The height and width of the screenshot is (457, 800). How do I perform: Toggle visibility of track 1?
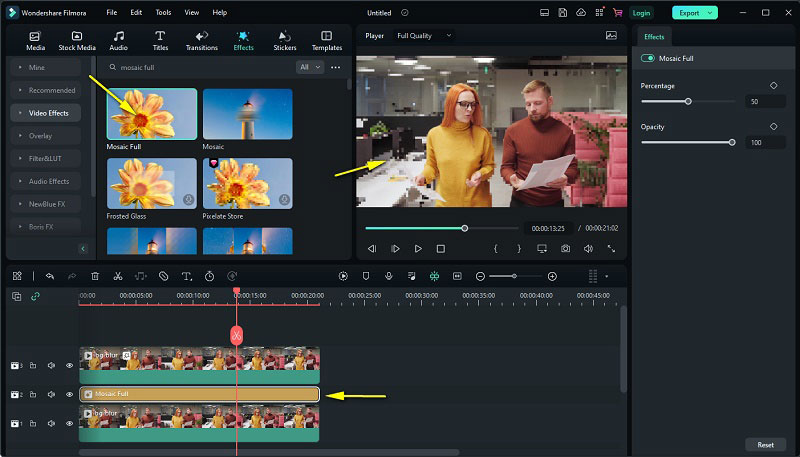coord(69,423)
